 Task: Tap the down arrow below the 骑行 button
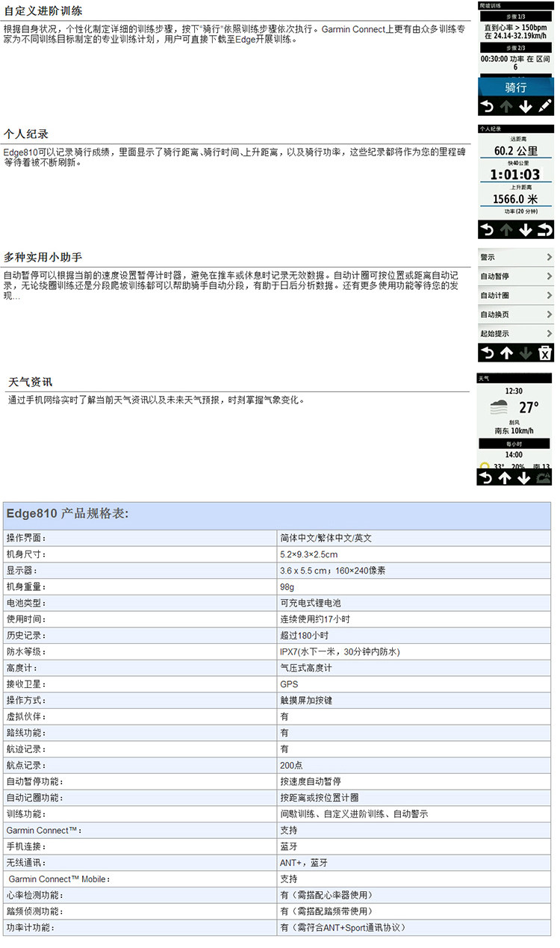(526, 106)
